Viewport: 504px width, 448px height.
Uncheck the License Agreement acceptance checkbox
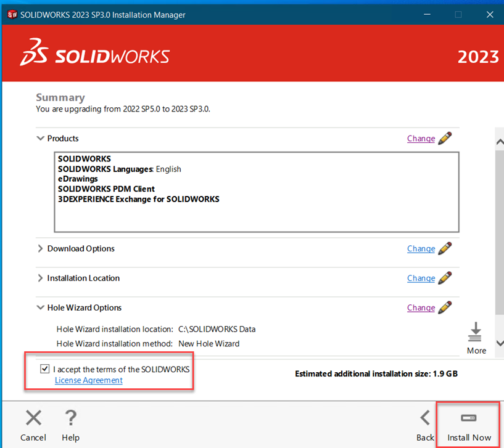45,369
